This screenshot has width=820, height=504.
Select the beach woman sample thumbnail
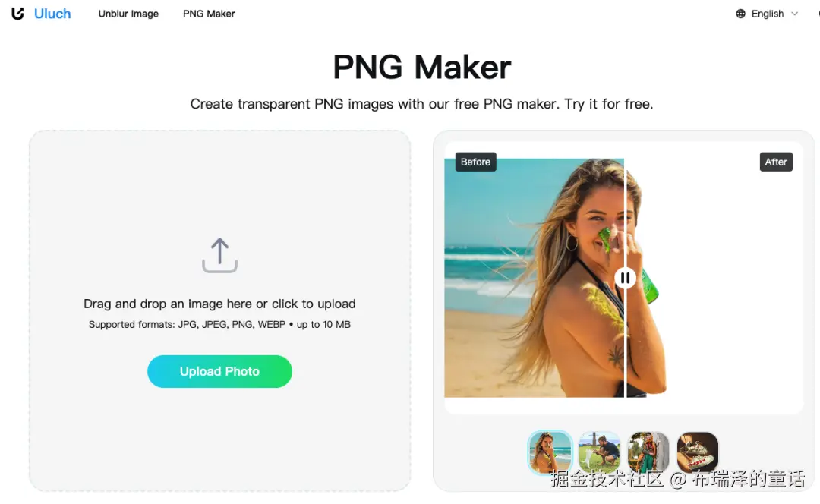(550, 452)
